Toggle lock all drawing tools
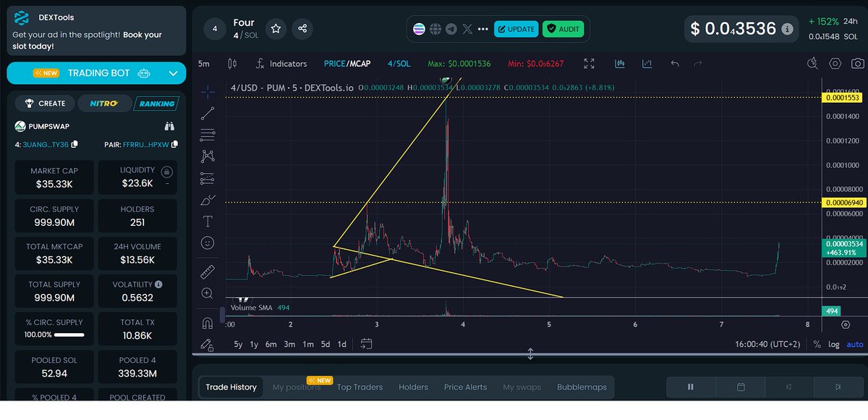The height and width of the screenshot is (420, 868). click(x=208, y=345)
